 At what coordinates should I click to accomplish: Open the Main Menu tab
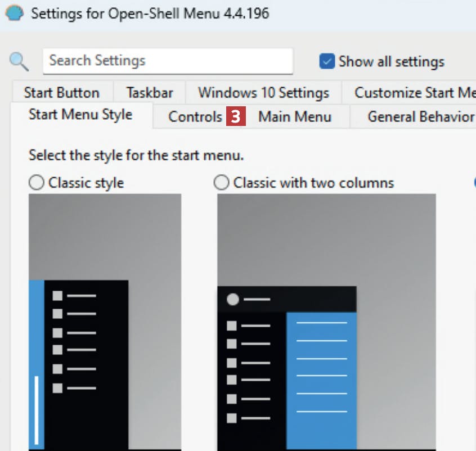point(295,117)
